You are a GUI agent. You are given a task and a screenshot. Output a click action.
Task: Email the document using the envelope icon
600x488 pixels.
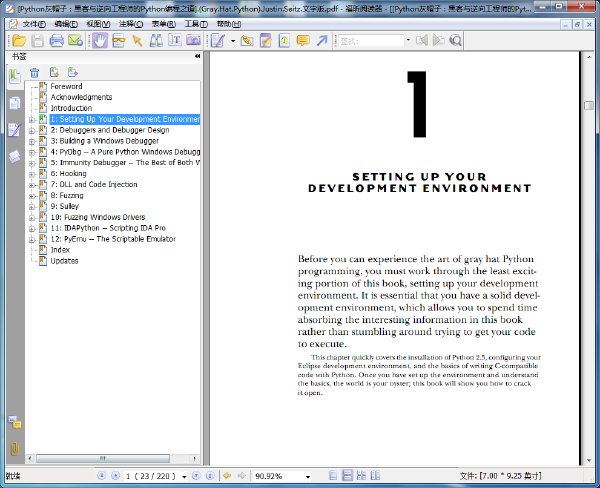point(75,40)
